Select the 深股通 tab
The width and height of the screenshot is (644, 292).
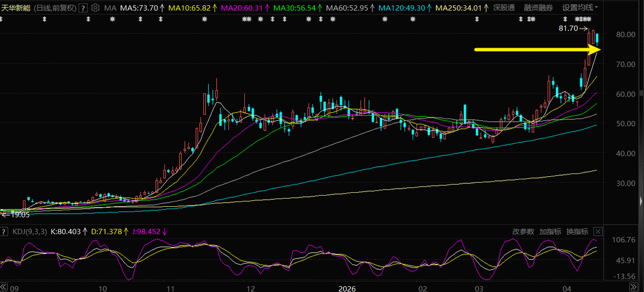coord(504,8)
